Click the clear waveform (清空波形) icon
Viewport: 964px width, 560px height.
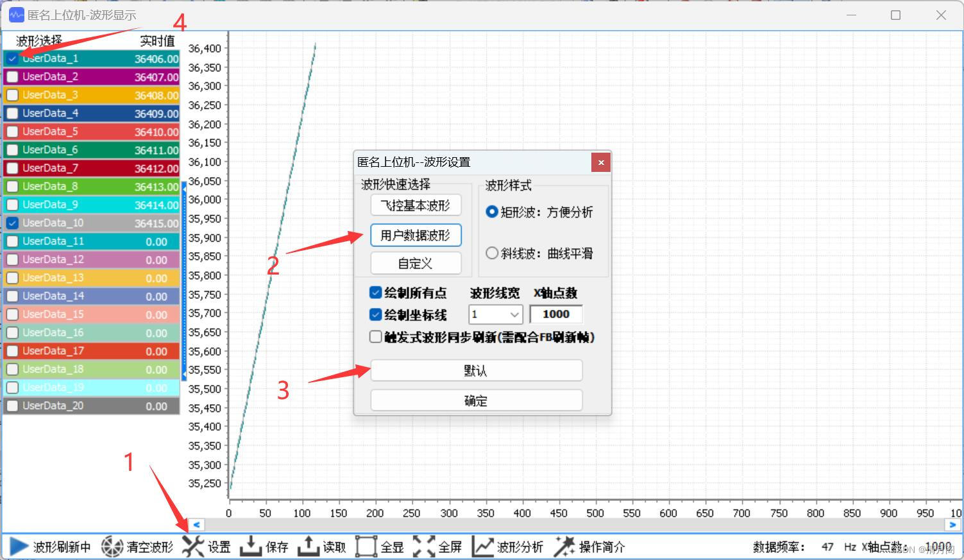(112, 547)
